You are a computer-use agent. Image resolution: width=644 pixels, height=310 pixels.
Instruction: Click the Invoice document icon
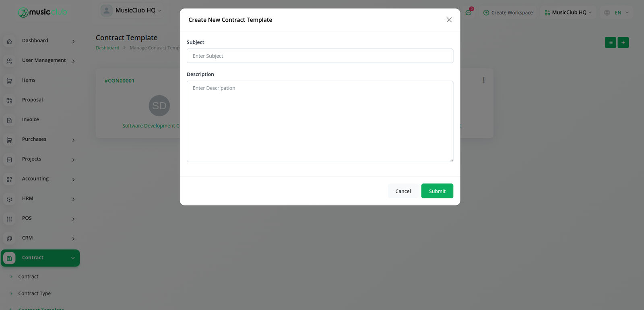click(9, 120)
